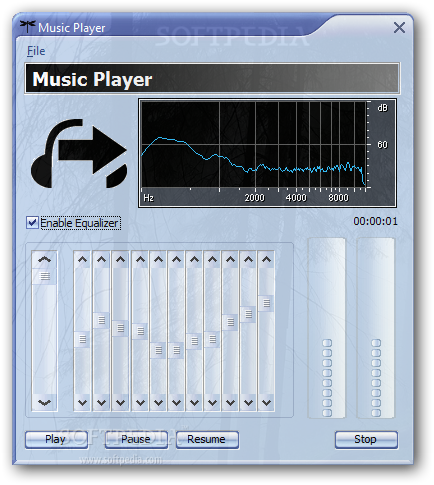Viewport: 434px width, 485px height.
Task: Click up arrow of sixth equalizer band
Action: [176, 260]
